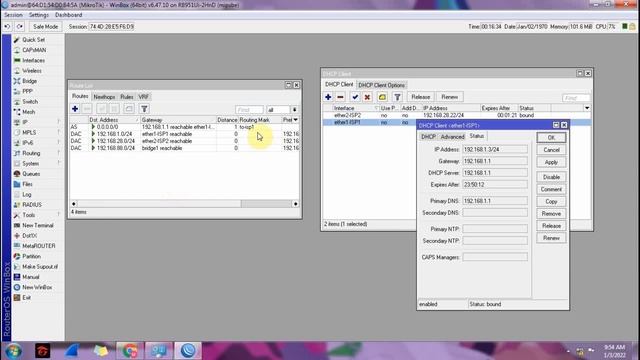This screenshot has height=360, width=640.
Task: Open Bridge menu
Action: (x=29, y=81)
